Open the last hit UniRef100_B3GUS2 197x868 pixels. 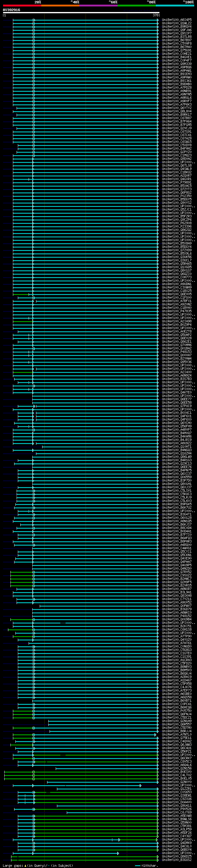(177, 860)
